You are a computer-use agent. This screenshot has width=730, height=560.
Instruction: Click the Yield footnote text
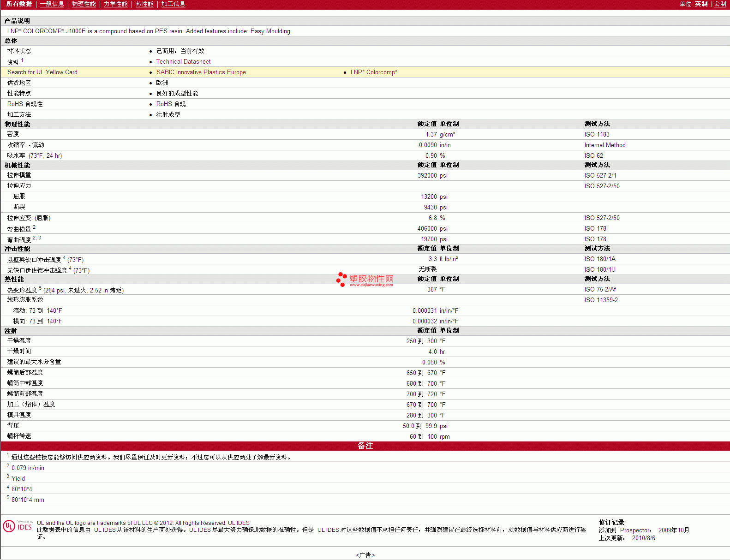pyautogui.click(x=18, y=478)
